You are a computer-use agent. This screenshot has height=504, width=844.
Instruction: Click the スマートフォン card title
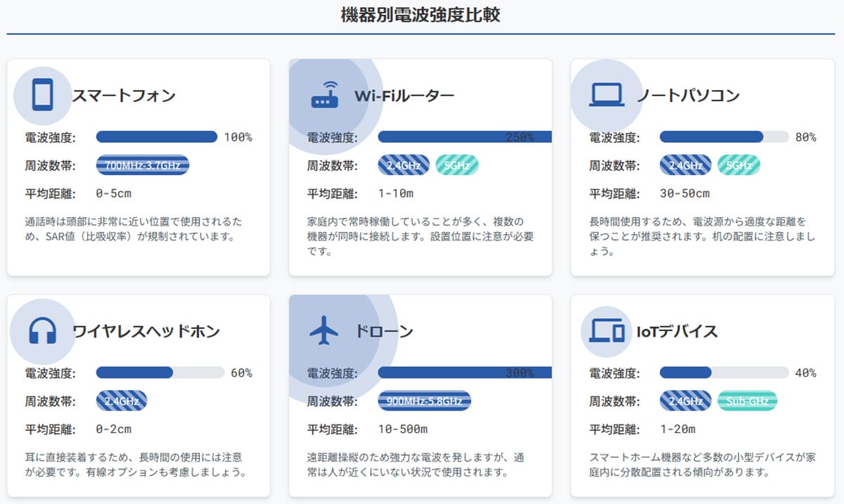pos(124,96)
